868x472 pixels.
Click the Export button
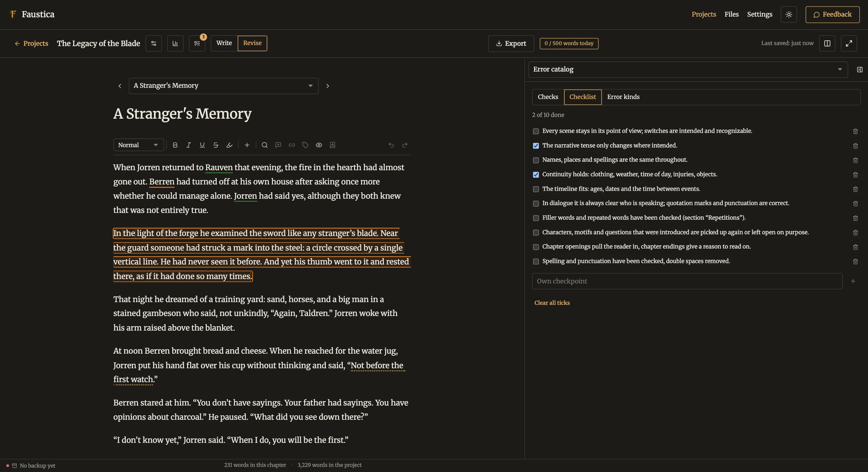(x=511, y=43)
